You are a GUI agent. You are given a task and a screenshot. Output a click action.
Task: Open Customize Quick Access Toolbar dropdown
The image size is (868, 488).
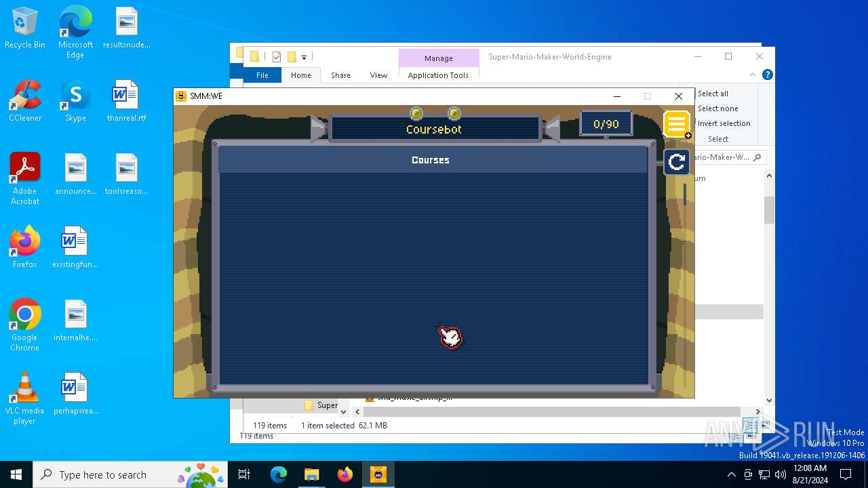(304, 57)
